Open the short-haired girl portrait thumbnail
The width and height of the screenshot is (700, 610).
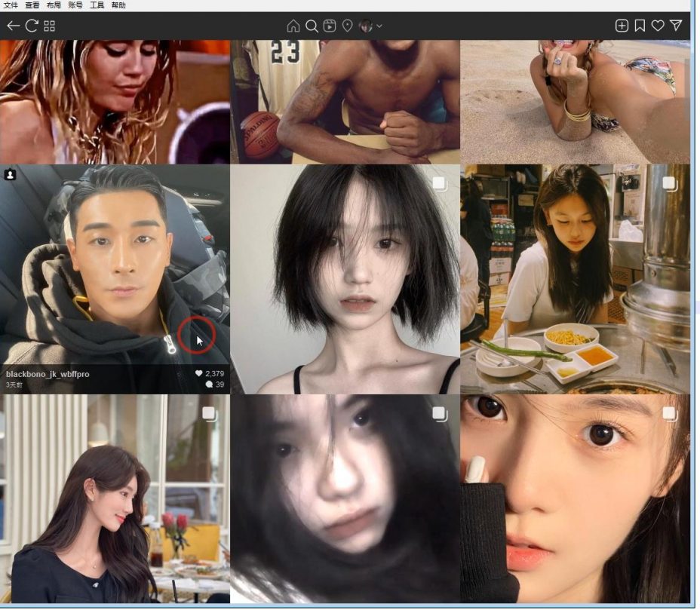(347, 279)
